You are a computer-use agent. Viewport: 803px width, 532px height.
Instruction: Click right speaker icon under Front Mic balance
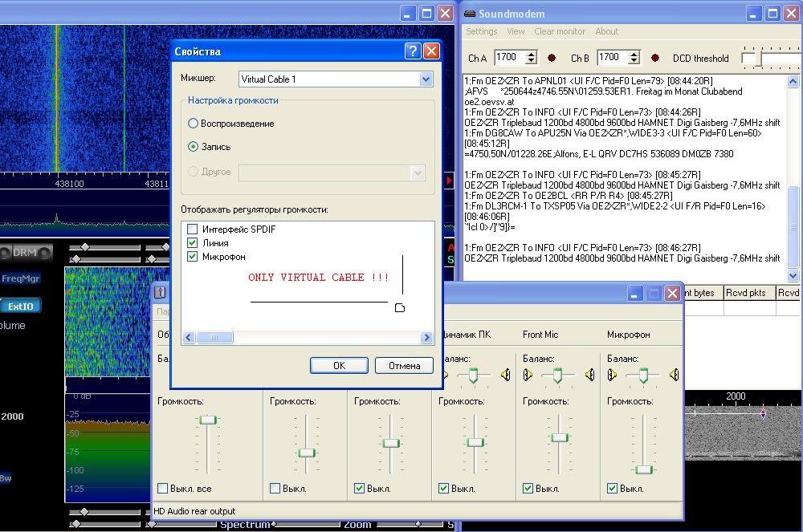click(590, 375)
